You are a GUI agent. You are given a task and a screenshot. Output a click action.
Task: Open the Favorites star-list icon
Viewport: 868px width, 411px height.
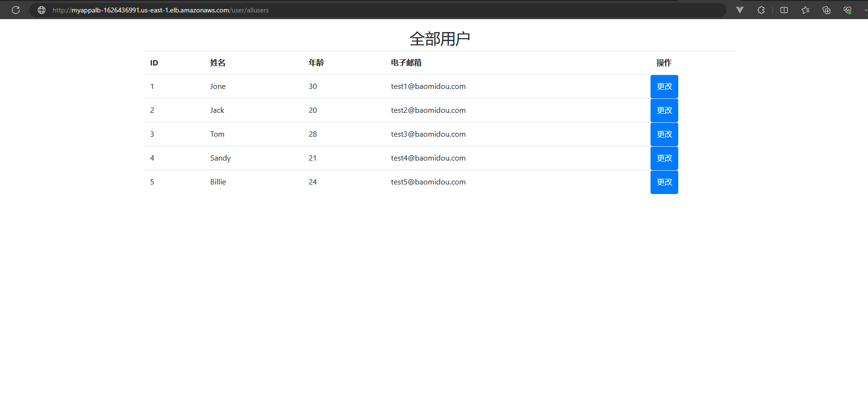click(x=805, y=10)
